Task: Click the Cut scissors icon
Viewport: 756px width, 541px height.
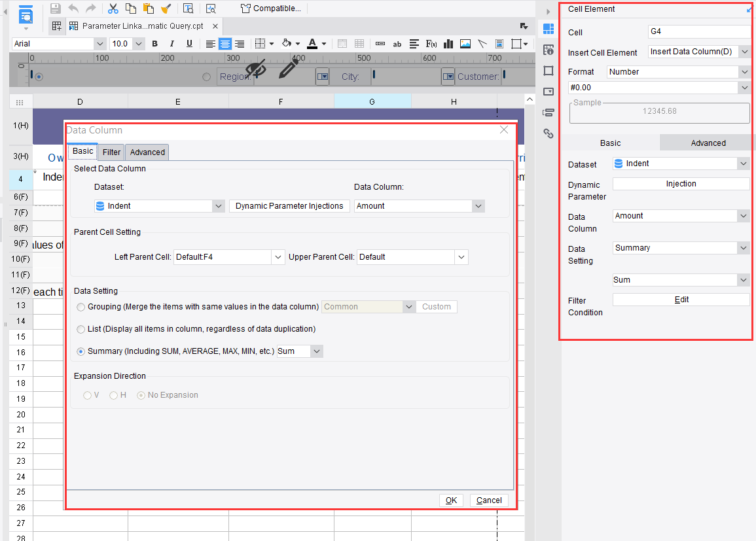Action: click(113, 9)
